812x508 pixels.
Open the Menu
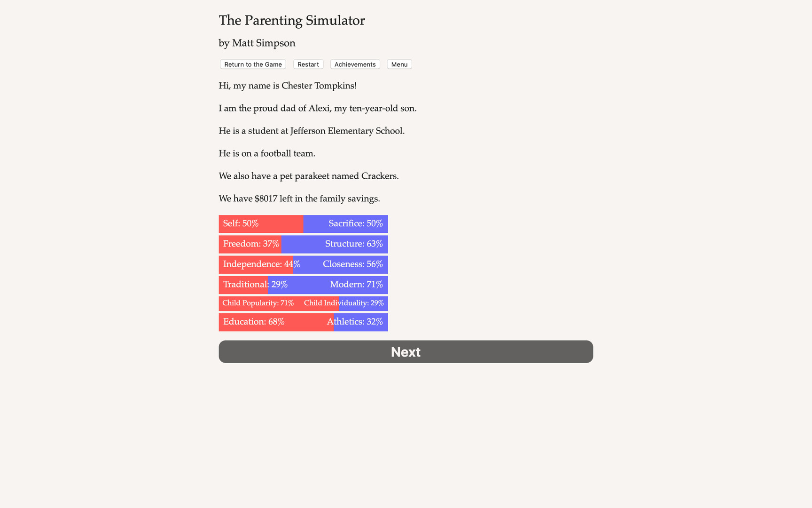399,64
